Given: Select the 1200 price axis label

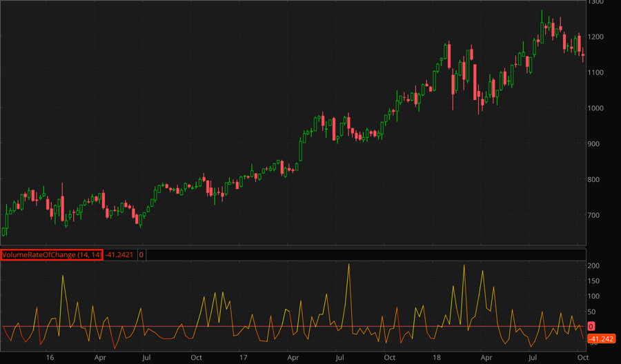Looking at the screenshot, I should tap(595, 37).
